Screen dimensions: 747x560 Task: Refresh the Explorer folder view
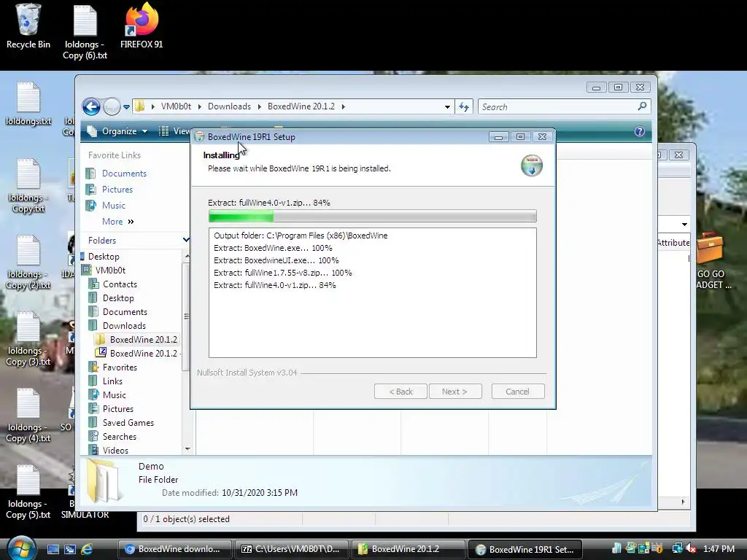[x=463, y=106]
